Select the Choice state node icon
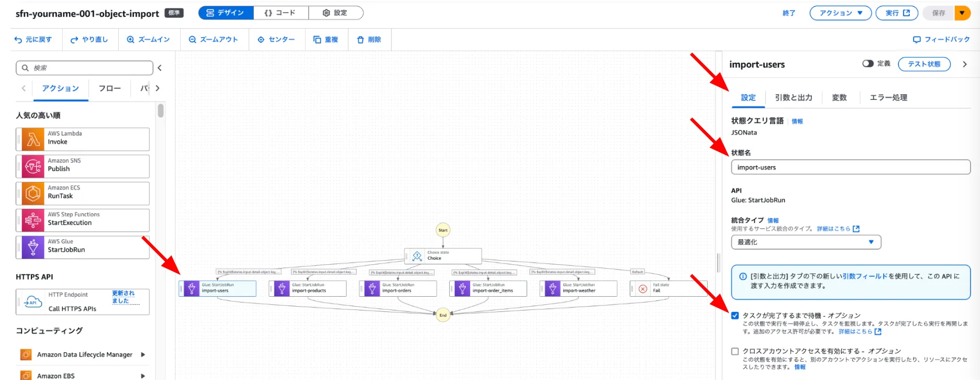980x380 pixels. click(417, 256)
